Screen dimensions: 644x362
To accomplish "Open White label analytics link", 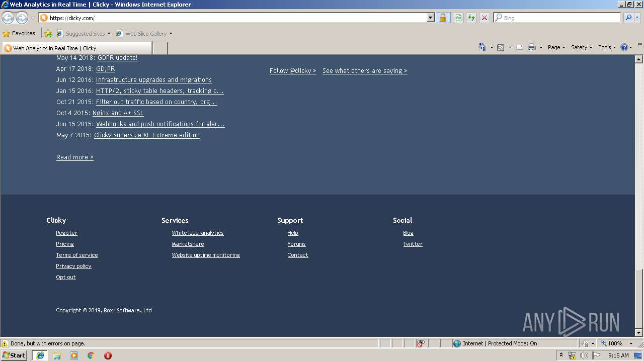I will click(x=198, y=233).
